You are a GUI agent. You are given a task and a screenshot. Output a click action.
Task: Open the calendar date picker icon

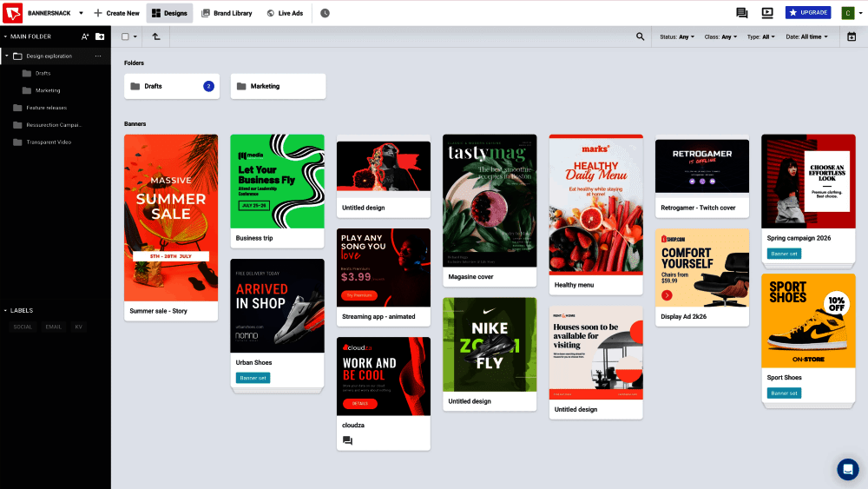852,36
